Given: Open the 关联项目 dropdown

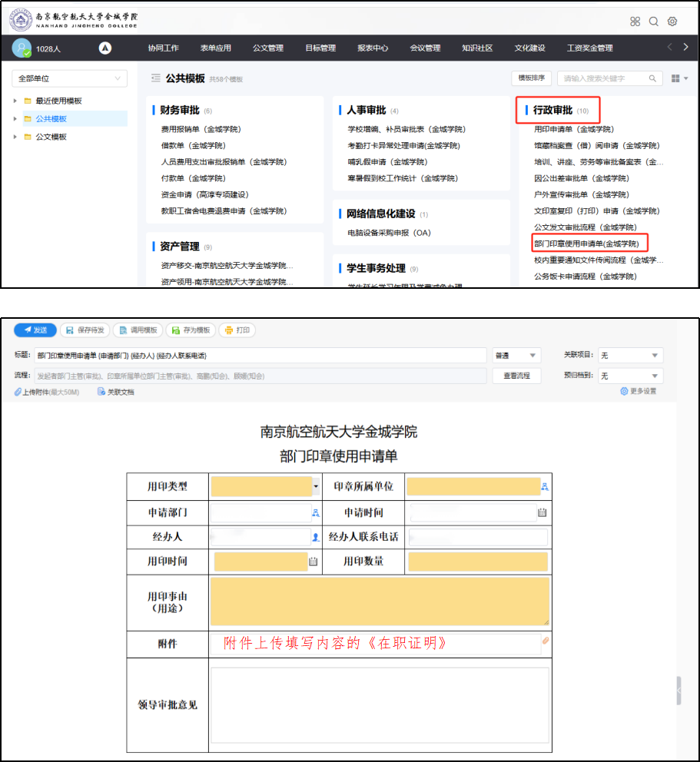Looking at the screenshot, I should point(631,355).
